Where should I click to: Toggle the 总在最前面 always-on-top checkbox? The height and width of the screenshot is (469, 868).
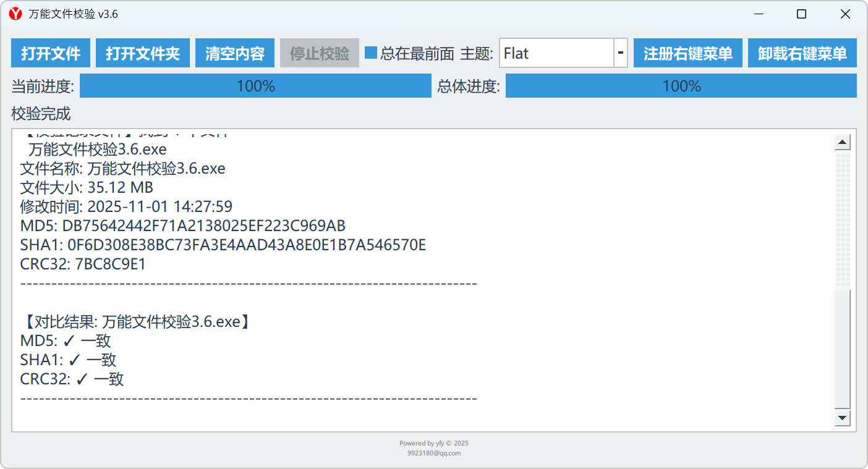[x=370, y=53]
